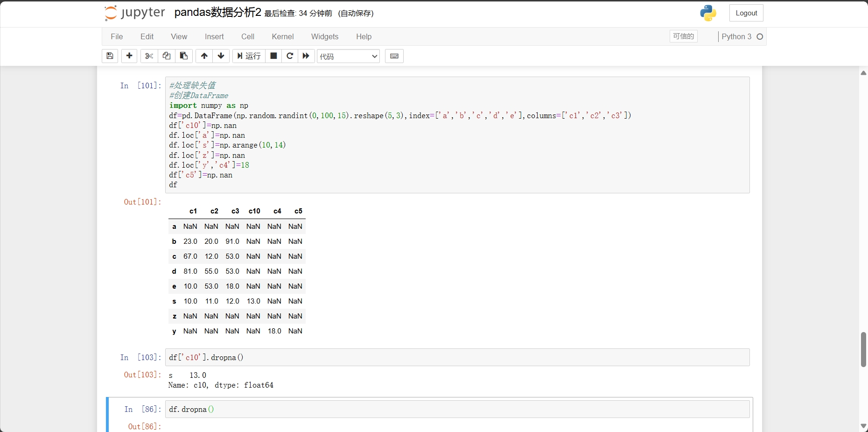Cut selected cells with the scissors icon
This screenshot has width=868, height=432.
pyautogui.click(x=149, y=56)
